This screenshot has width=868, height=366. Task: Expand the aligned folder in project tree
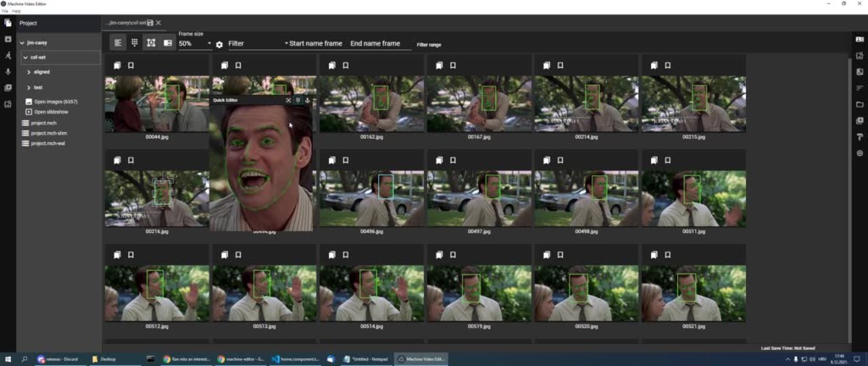(29, 72)
